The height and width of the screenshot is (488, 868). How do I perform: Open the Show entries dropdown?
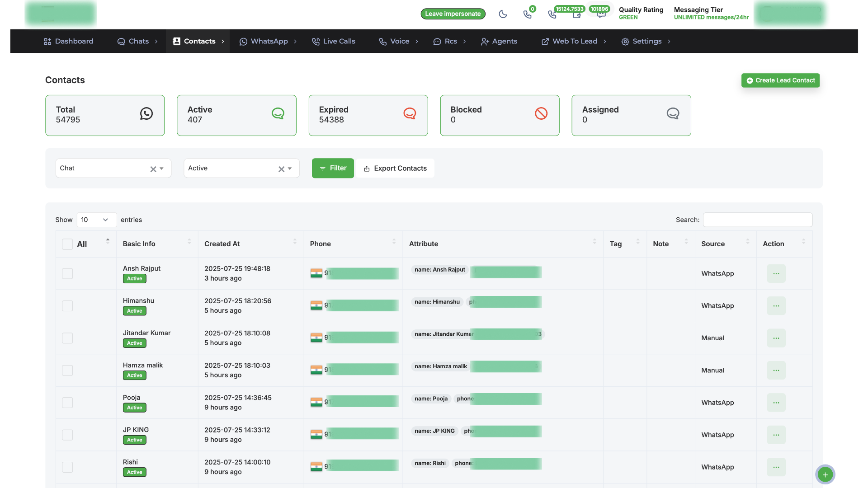[96, 220]
